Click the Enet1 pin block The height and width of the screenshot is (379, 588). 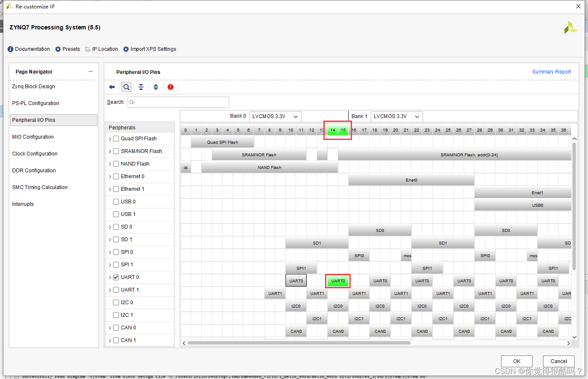(x=523, y=192)
